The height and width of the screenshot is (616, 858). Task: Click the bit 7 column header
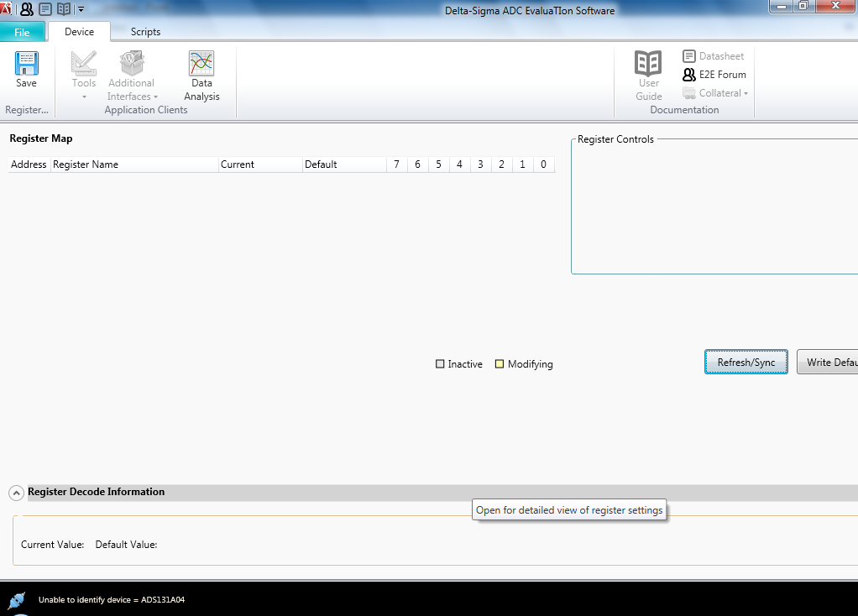tap(397, 164)
